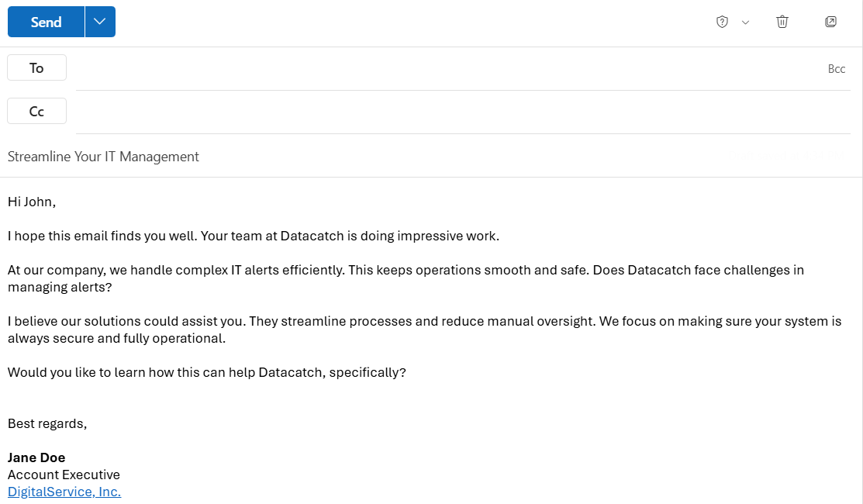Open the Cc recipients picker button
863x504 pixels.
coord(37,111)
